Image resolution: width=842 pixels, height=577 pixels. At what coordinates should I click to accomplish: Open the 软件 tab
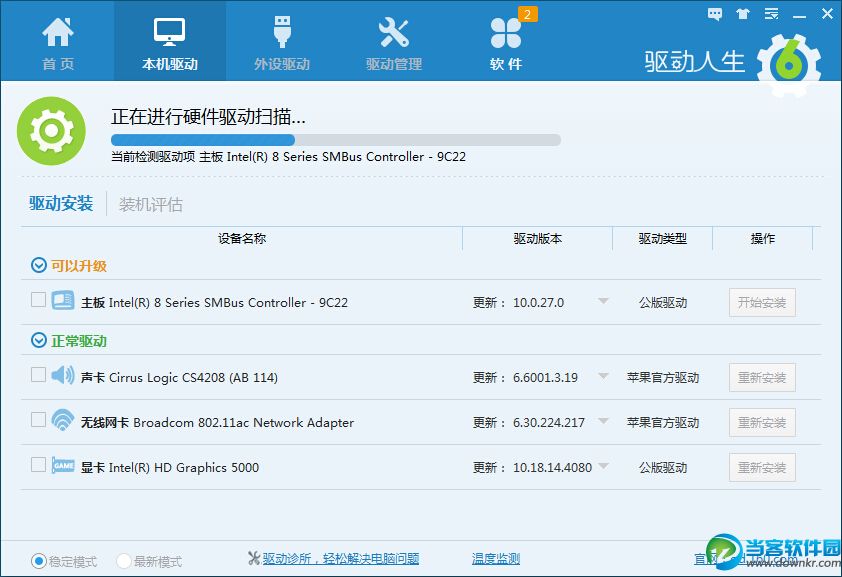(506, 43)
